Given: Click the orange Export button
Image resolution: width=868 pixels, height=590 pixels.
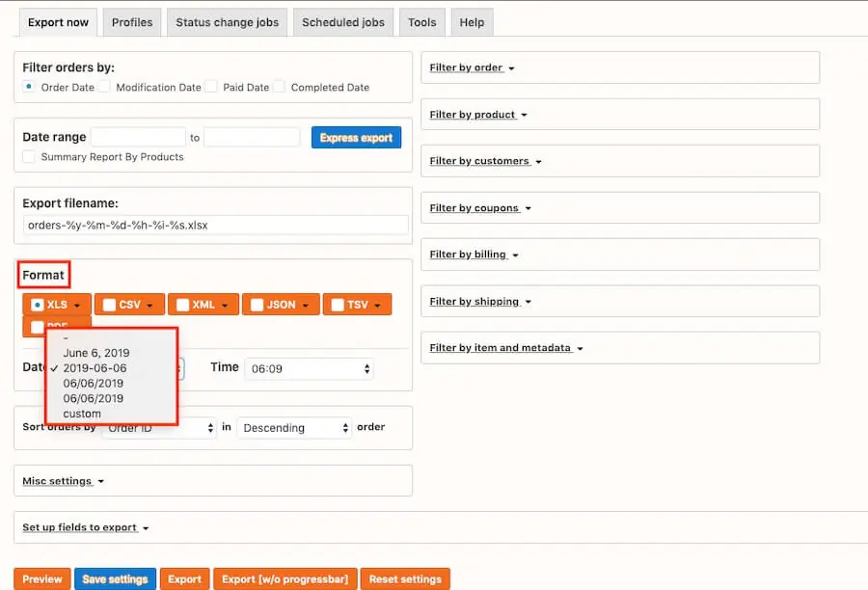Looking at the screenshot, I should pyautogui.click(x=185, y=579).
